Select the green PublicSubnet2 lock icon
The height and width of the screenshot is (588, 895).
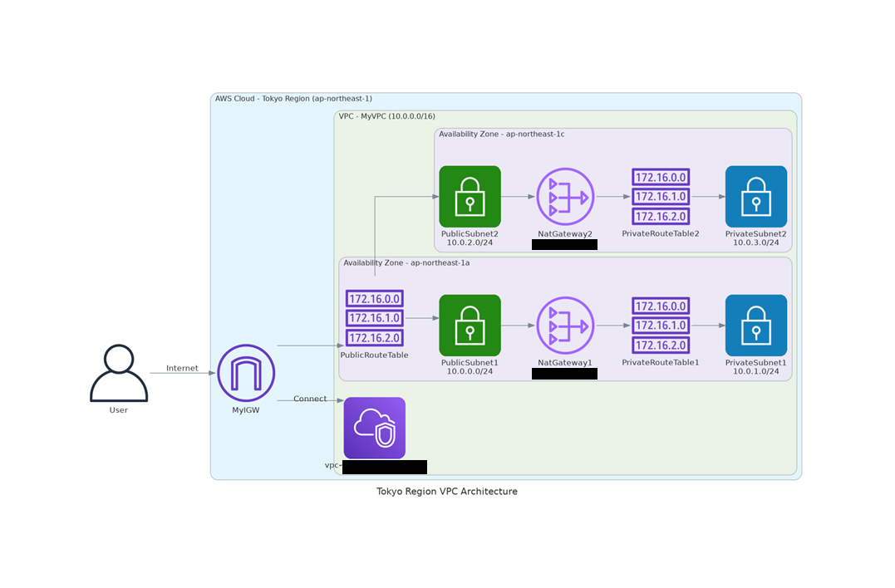tap(470, 197)
